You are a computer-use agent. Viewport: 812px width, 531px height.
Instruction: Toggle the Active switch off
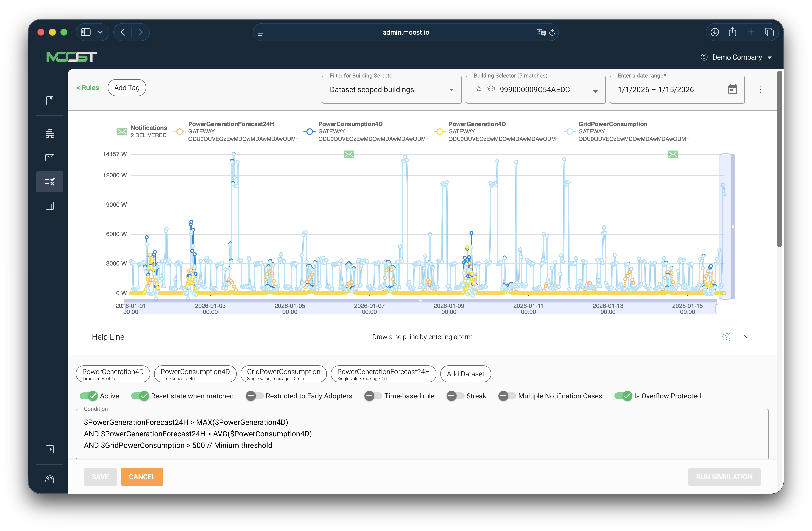(x=89, y=396)
